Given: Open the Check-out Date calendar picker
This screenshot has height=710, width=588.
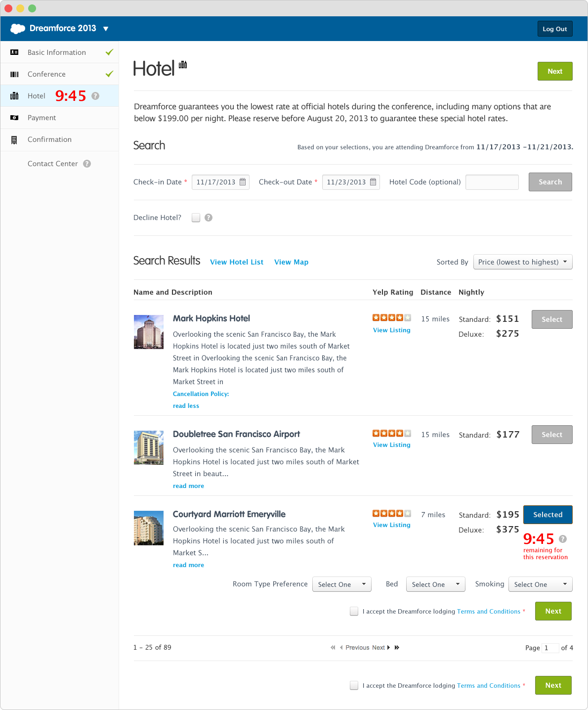Looking at the screenshot, I should point(373,182).
